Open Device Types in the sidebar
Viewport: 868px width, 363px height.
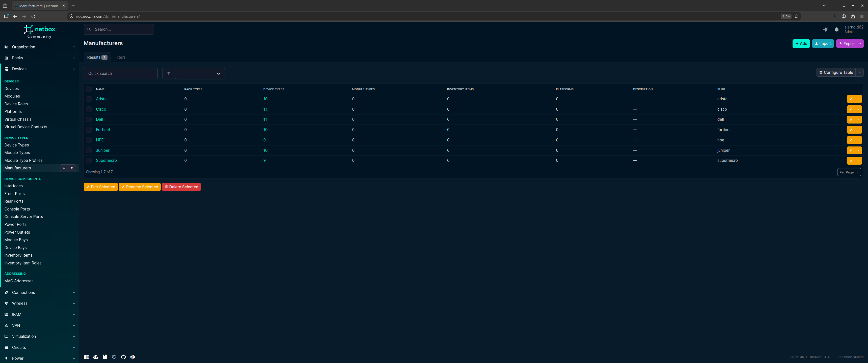coord(16,145)
